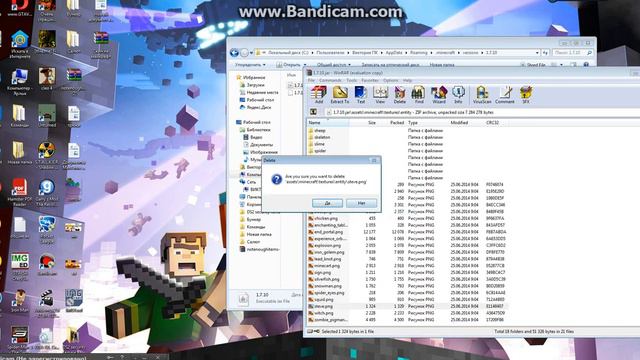Open Help menu in WinRAR
640x360 pixels.
(x=407, y=80)
